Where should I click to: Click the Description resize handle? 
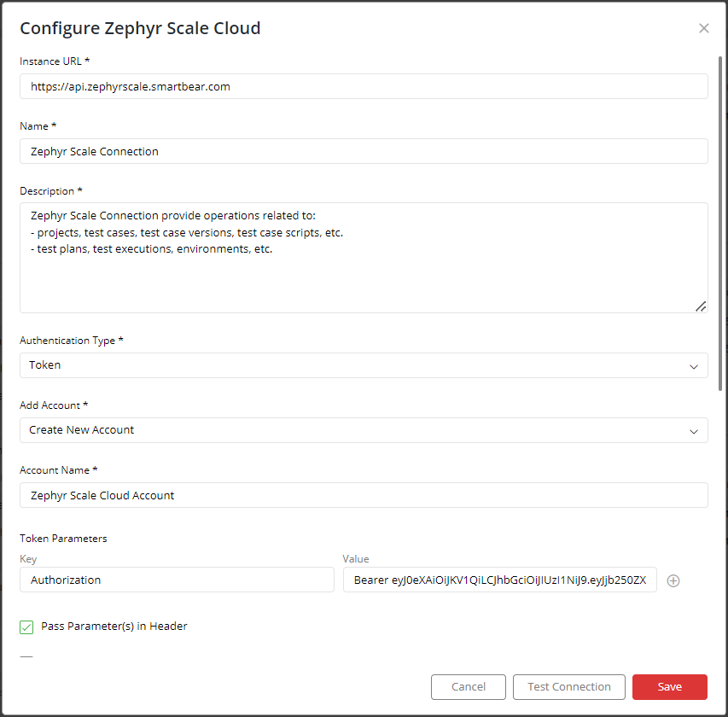pos(700,306)
